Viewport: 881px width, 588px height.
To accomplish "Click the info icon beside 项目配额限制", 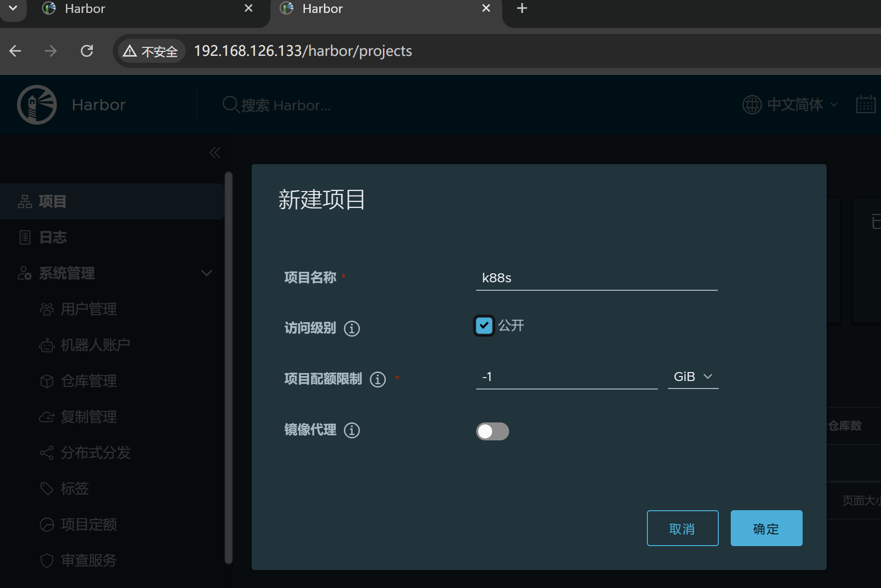I will click(x=378, y=380).
